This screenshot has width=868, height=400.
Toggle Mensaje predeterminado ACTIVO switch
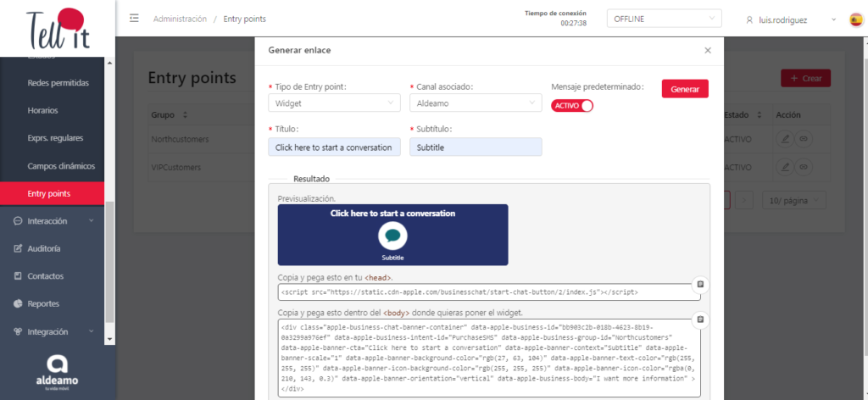pos(571,105)
